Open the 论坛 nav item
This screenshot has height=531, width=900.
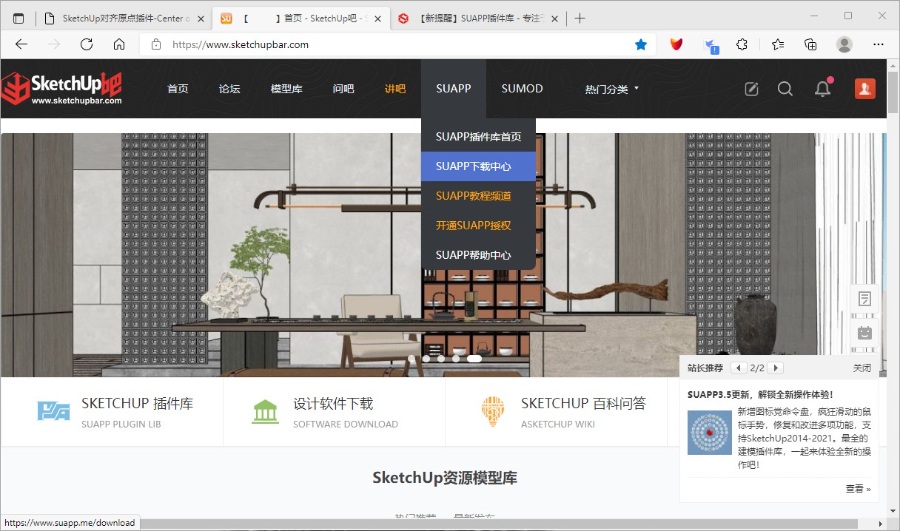click(x=229, y=88)
